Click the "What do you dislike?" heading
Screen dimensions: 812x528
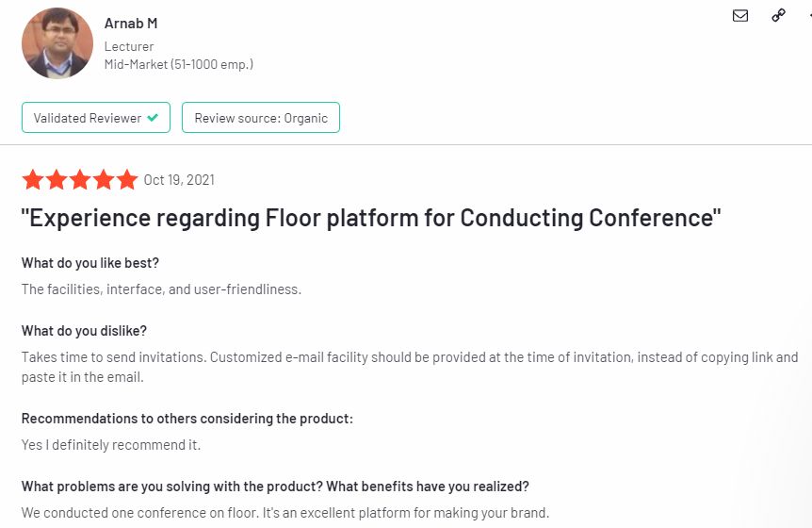(x=84, y=331)
